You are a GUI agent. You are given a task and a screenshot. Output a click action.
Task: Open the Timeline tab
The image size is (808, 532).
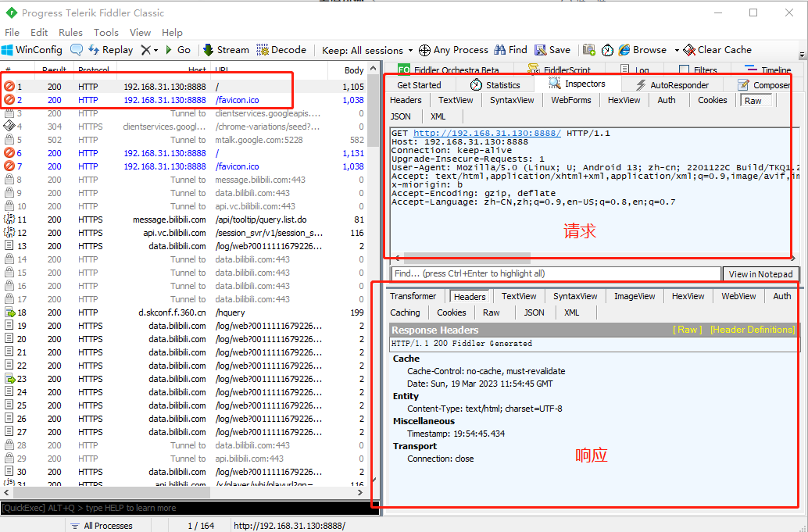click(768, 70)
